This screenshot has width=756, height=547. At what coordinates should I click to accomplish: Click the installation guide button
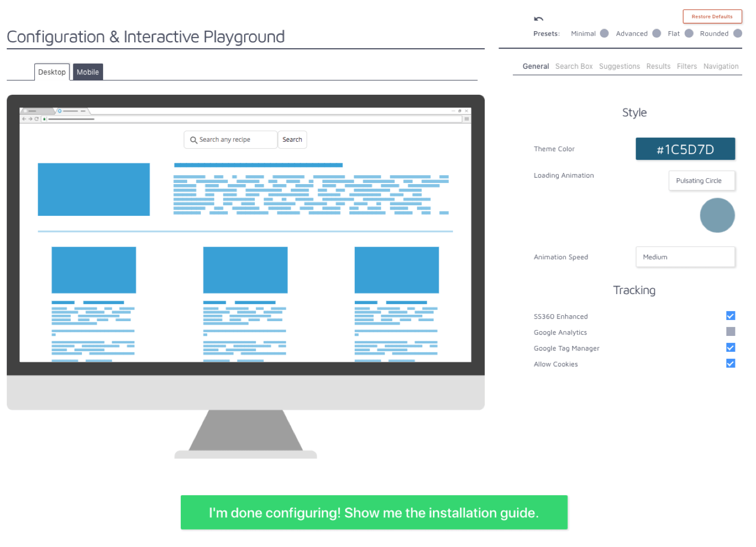pos(374,512)
